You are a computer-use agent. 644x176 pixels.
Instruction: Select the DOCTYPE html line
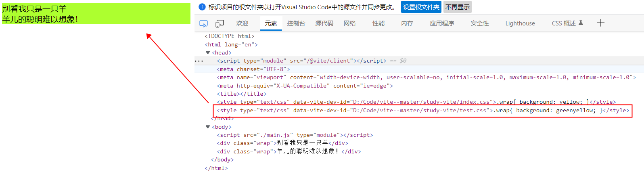click(x=230, y=36)
